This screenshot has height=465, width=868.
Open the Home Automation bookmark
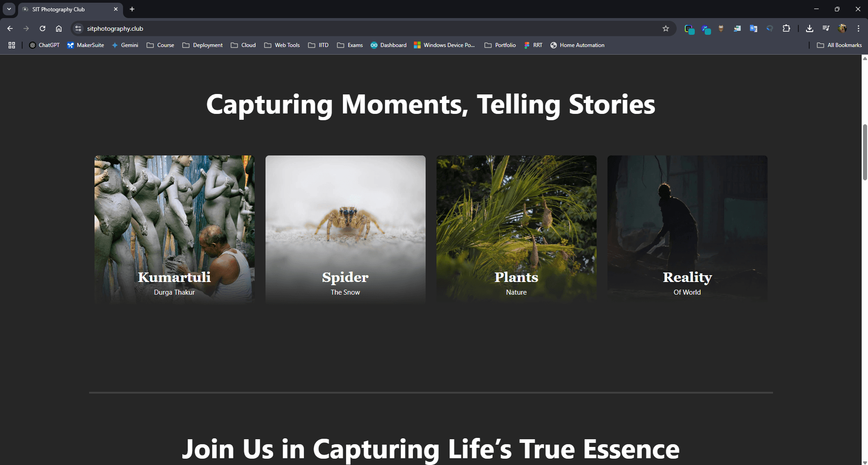tap(577, 45)
